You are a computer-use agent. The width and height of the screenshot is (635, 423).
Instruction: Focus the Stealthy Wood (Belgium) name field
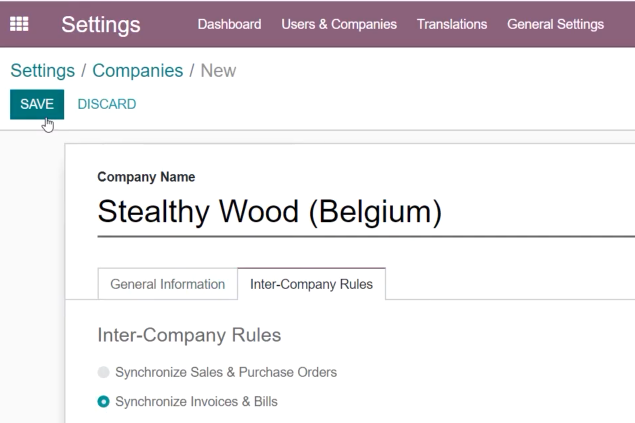(x=366, y=212)
